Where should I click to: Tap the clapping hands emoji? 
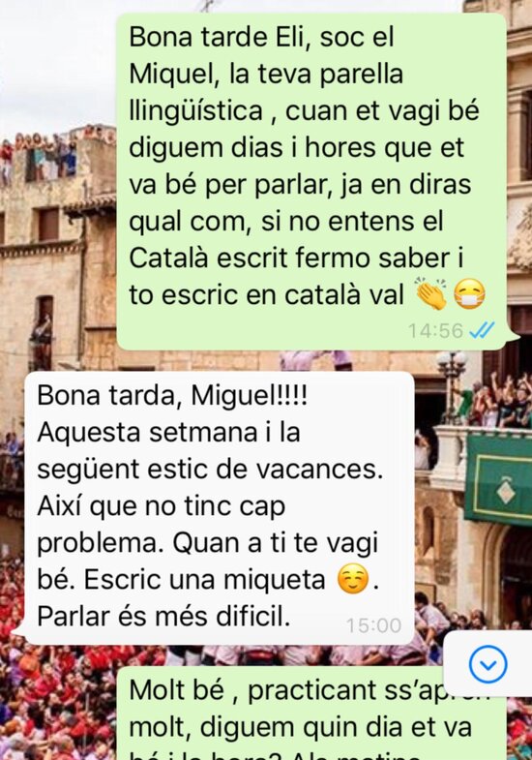431,293
